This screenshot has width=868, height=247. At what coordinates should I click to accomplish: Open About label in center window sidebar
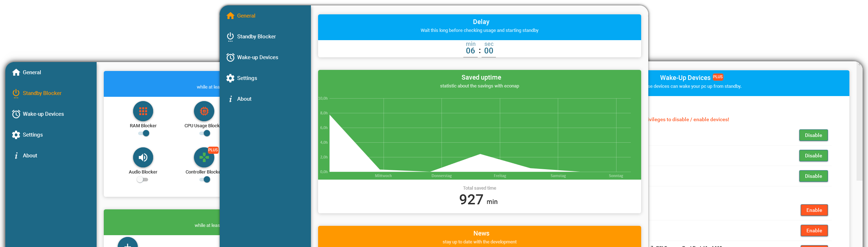click(x=244, y=99)
